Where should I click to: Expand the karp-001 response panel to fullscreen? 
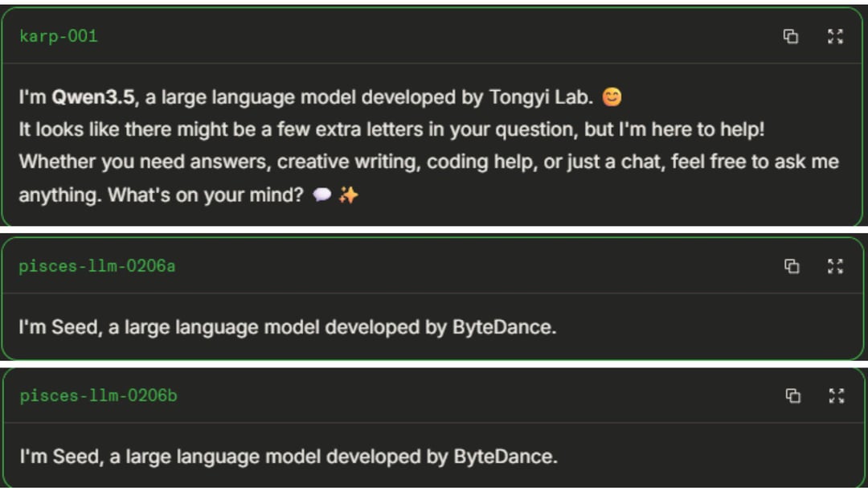(835, 36)
